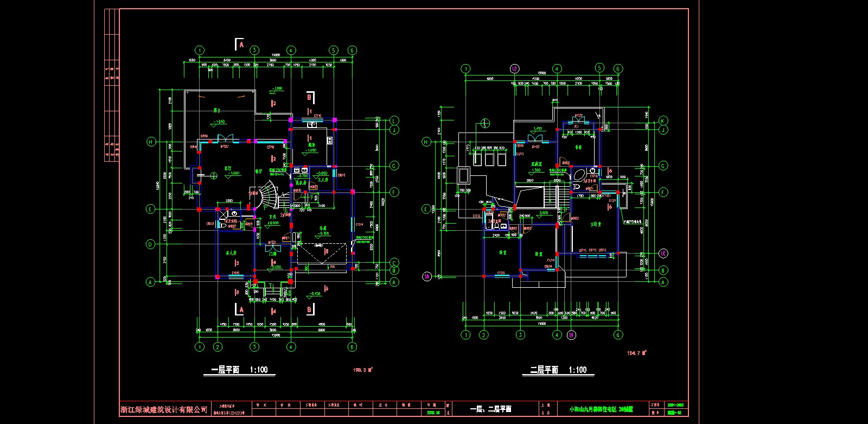Select the company name '浙江绿城建筑设计有限公司' in the title block
This screenshot has height=424, width=868.
click(164, 409)
